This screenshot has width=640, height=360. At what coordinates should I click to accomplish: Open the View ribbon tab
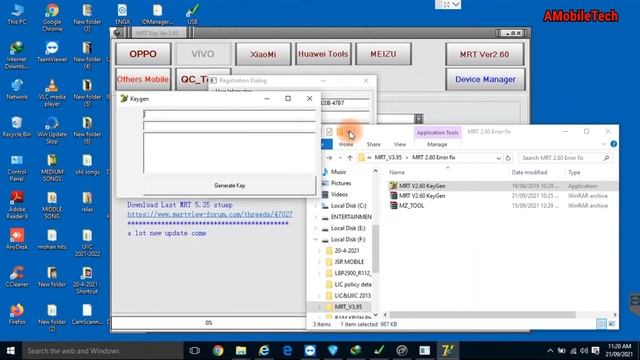pos(400,144)
